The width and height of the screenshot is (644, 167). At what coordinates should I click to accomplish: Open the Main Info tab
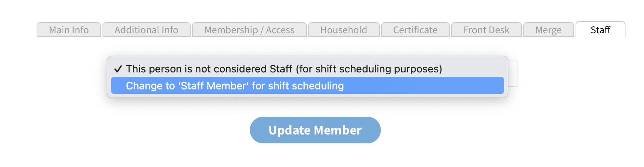[x=69, y=30]
